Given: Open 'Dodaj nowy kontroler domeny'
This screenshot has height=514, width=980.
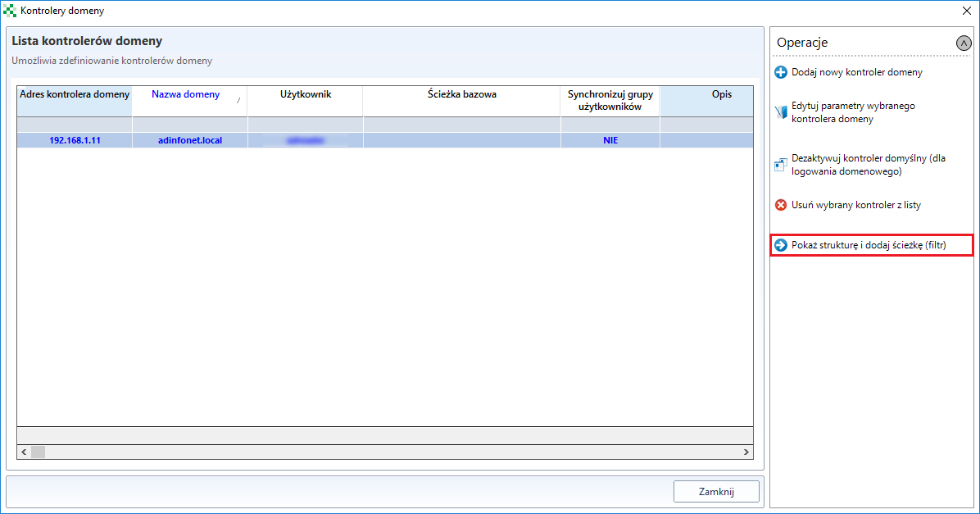Looking at the screenshot, I should pyautogui.click(x=856, y=72).
